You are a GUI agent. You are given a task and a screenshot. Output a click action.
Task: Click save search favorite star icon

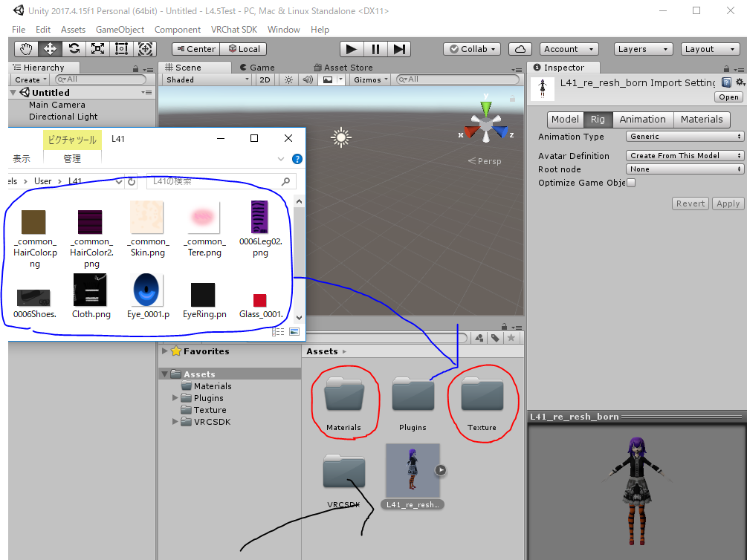[511, 338]
